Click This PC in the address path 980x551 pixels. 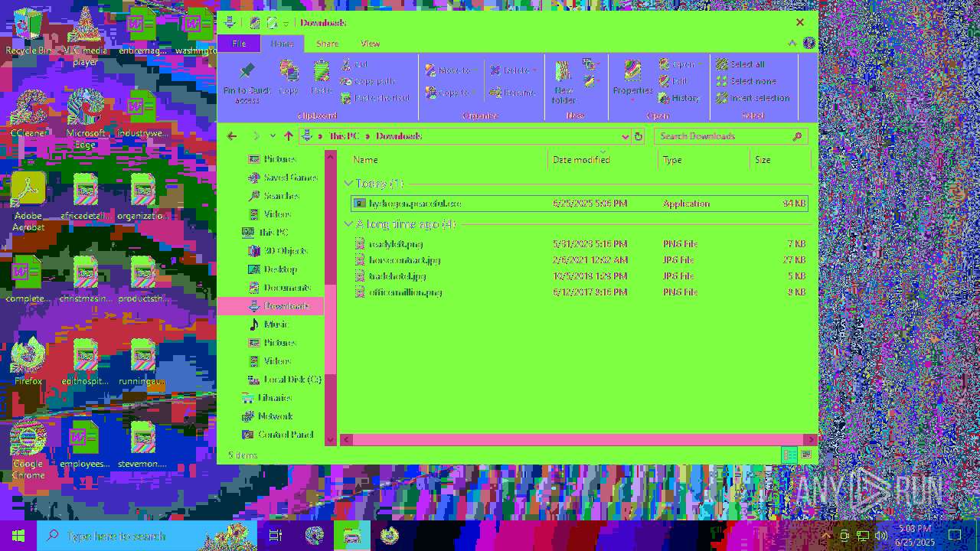[344, 136]
